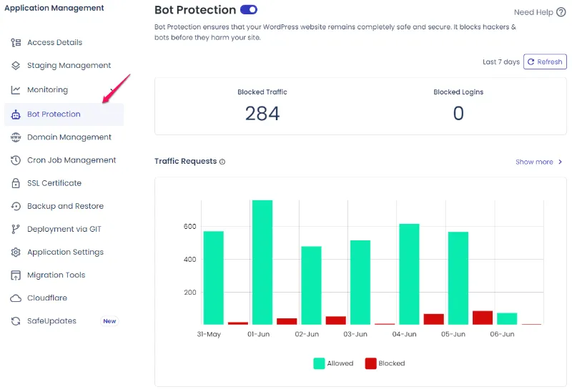
Task: Click the Staging Management layers icon
Action: point(16,66)
